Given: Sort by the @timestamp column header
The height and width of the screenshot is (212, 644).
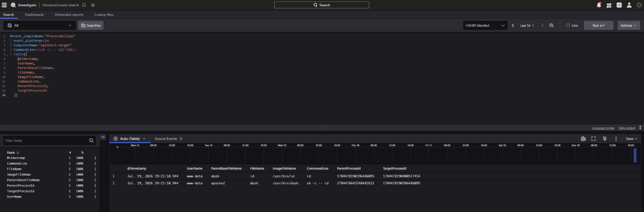Looking at the screenshot, I should (x=137, y=169).
